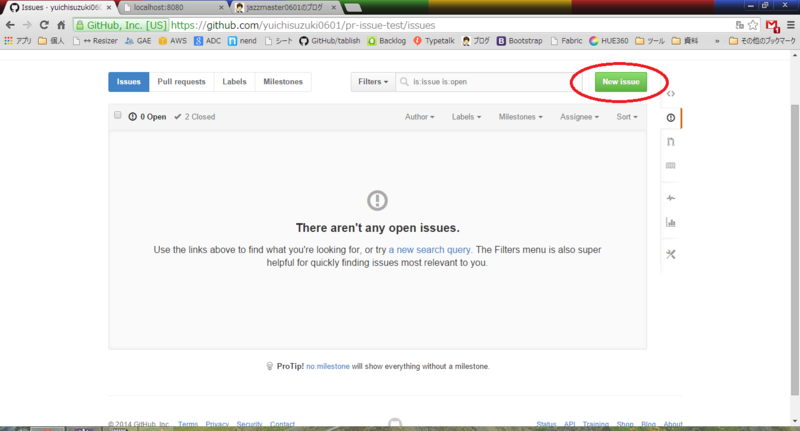Open the Privacy footer link
The image size is (800, 431).
(x=217, y=424)
